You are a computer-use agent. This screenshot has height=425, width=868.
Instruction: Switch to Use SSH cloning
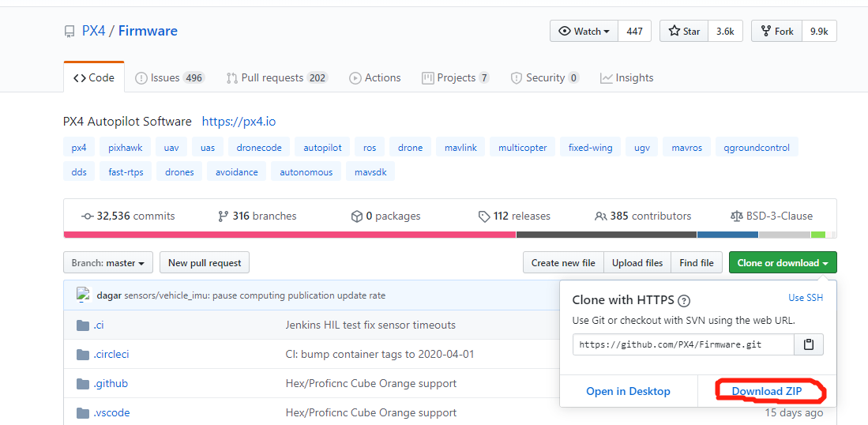[806, 298]
